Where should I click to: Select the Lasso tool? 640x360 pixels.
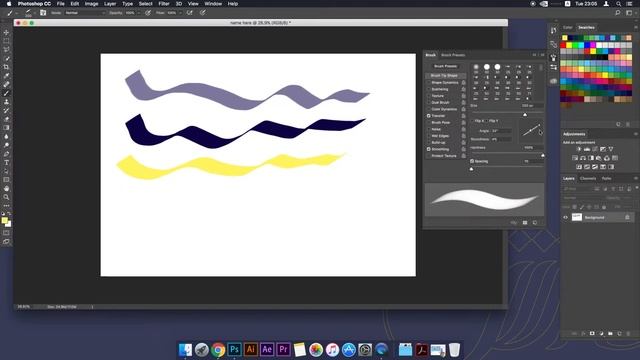tap(6, 49)
